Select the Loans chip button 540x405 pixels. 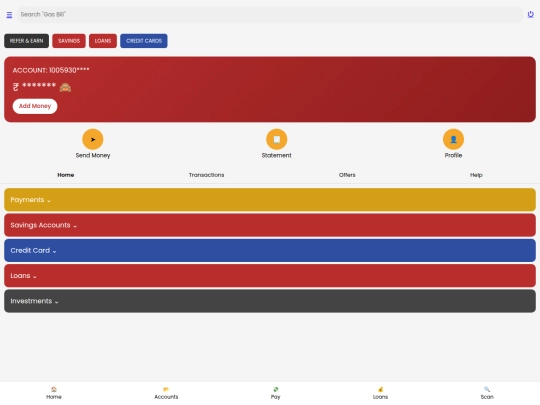[103, 41]
